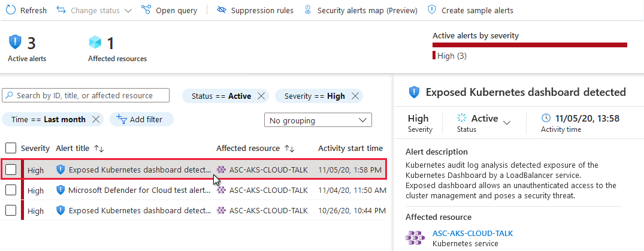
Task: Click the Open query toolbar item
Action: (169, 10)
